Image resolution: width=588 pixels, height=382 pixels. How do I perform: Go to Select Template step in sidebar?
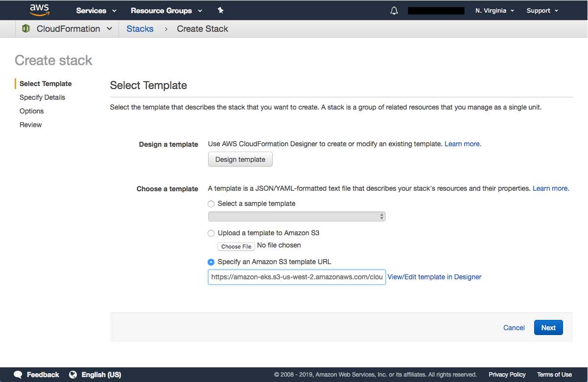(x=46, y=84)
